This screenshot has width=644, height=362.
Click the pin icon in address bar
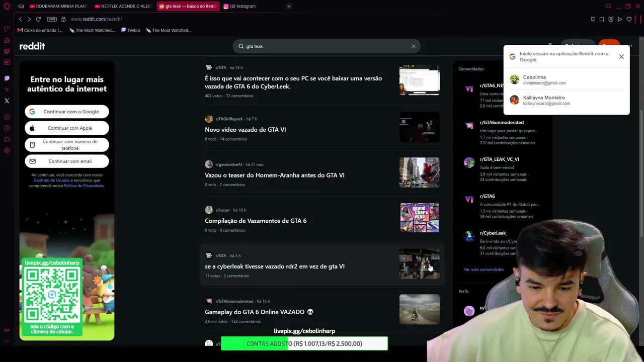593,19
